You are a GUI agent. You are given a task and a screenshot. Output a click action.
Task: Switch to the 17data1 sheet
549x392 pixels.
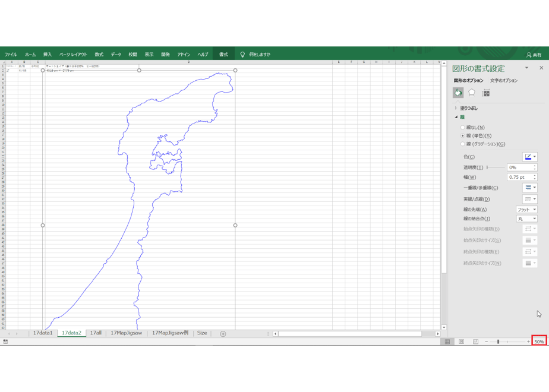[x=43, y=333]
